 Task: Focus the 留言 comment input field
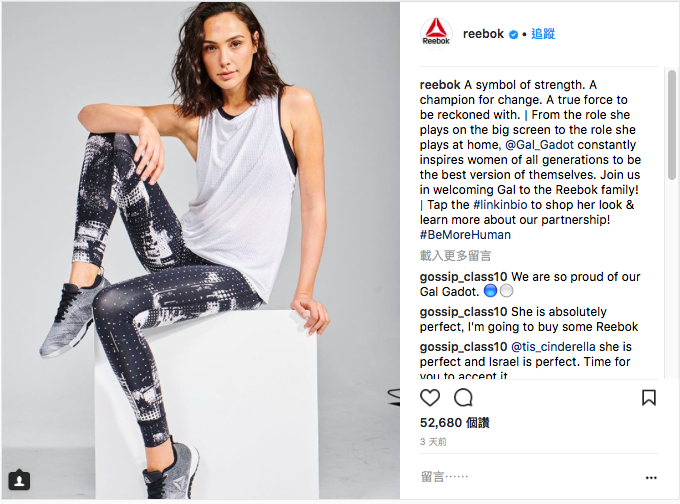[x=529, y=477]
